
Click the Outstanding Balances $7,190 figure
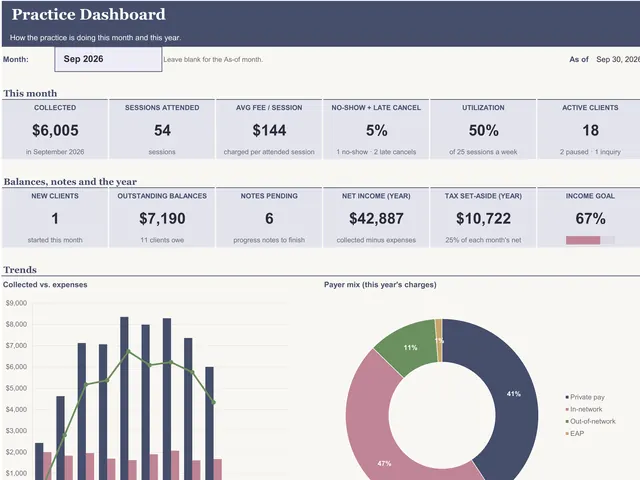[162, 218]
